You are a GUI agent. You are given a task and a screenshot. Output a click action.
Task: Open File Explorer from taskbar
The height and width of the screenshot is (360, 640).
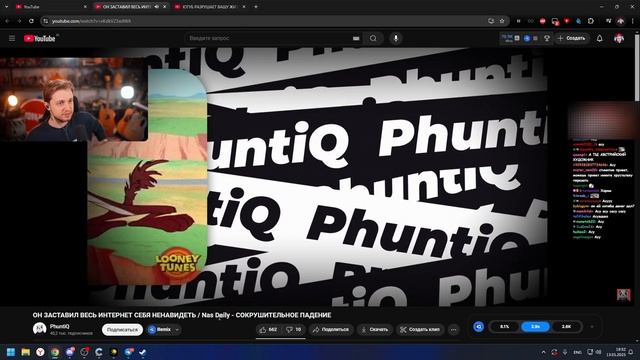(25, 352)
